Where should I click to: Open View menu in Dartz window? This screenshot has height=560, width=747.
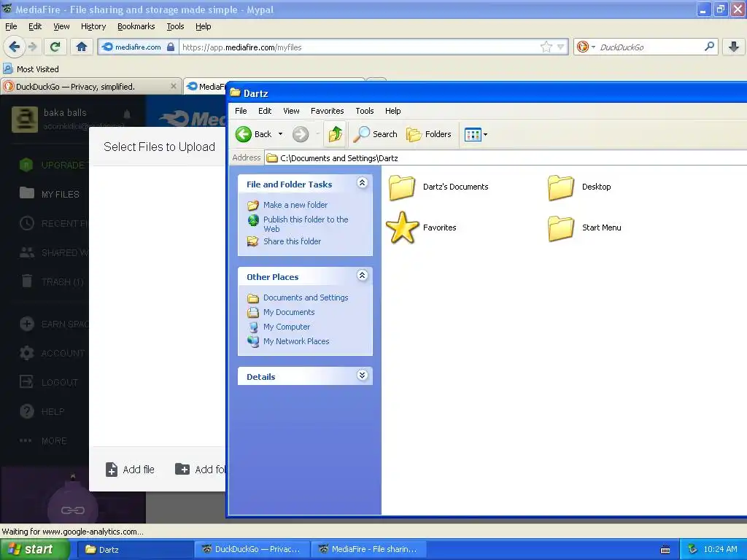tap(292, 111)
